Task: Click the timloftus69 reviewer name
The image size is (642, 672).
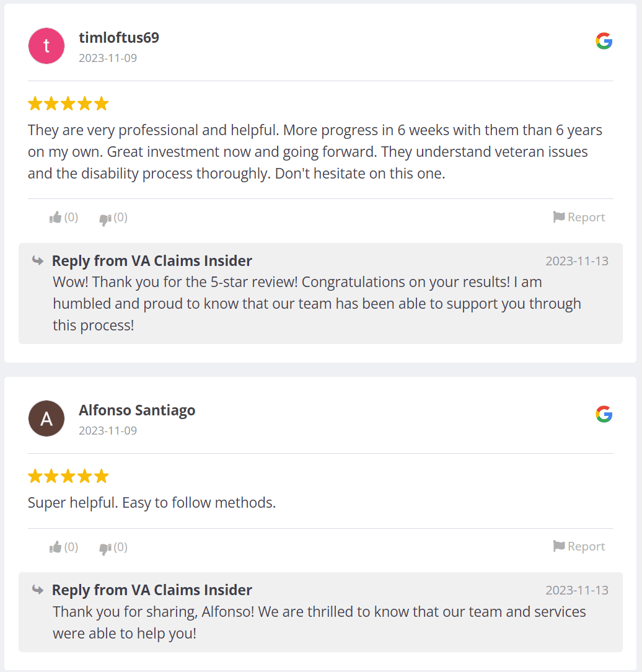Action: point(119,38)
